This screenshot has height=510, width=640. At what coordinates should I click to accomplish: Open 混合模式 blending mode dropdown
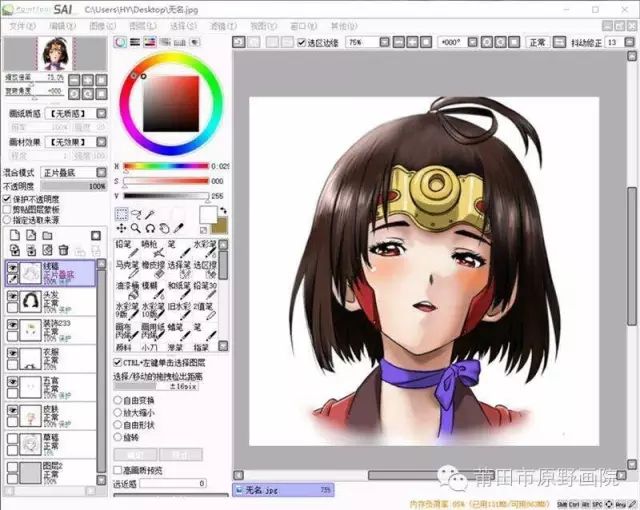[x=101, y=173]
